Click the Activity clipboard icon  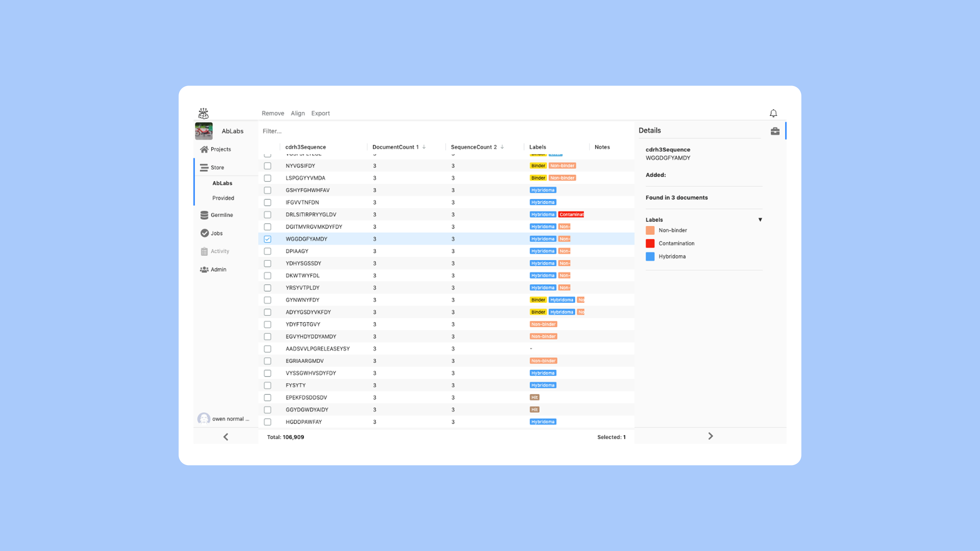point(204,251)
